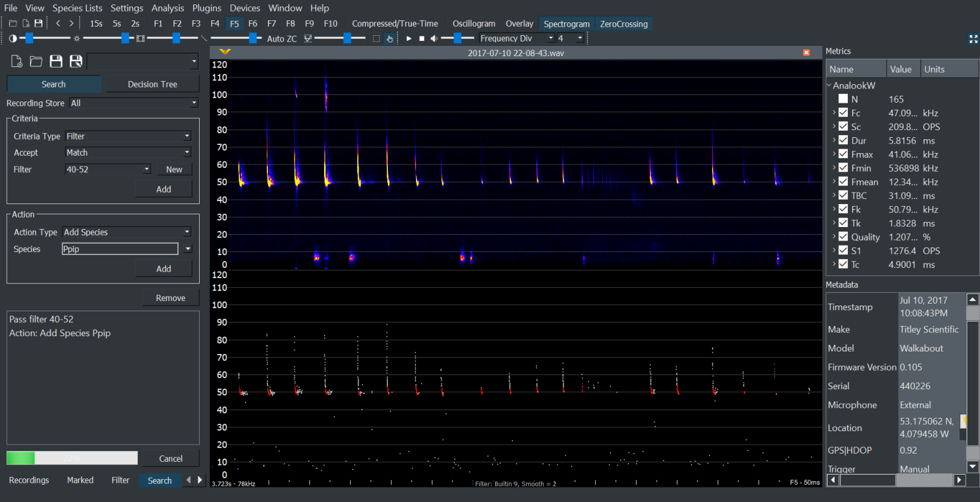980x502 pixels.
Task: Disable the TBC metric checkbox
Action: point(843,195)
